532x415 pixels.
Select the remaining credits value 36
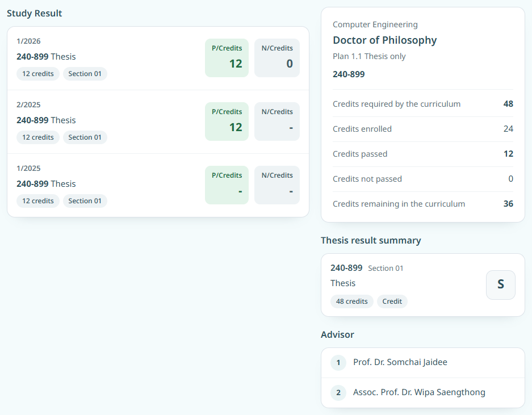(508, 204)
